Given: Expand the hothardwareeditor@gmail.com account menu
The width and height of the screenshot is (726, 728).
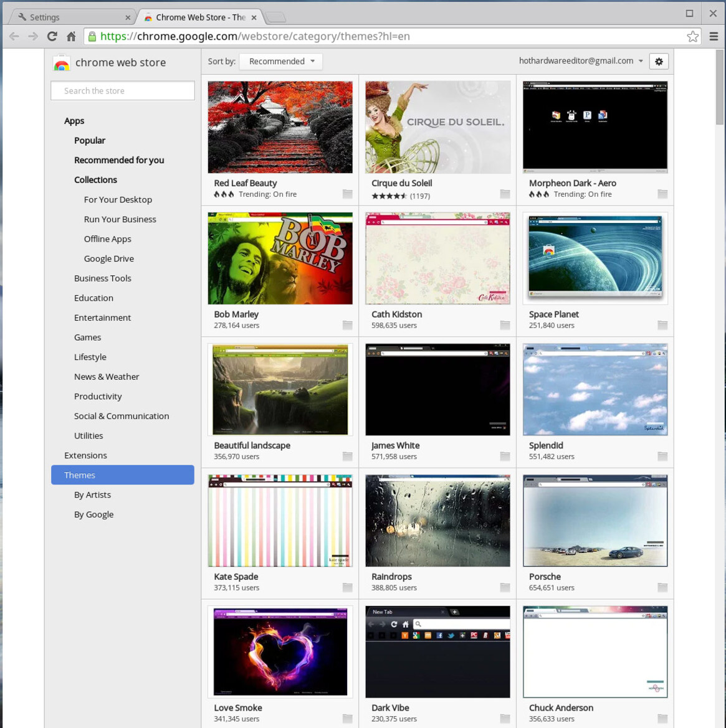Looking at the screenshot, I should tap(581, 61).
